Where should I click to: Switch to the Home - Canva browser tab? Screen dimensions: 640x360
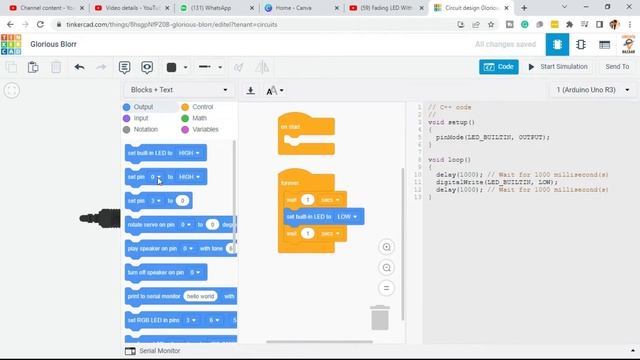pos(302,8)
